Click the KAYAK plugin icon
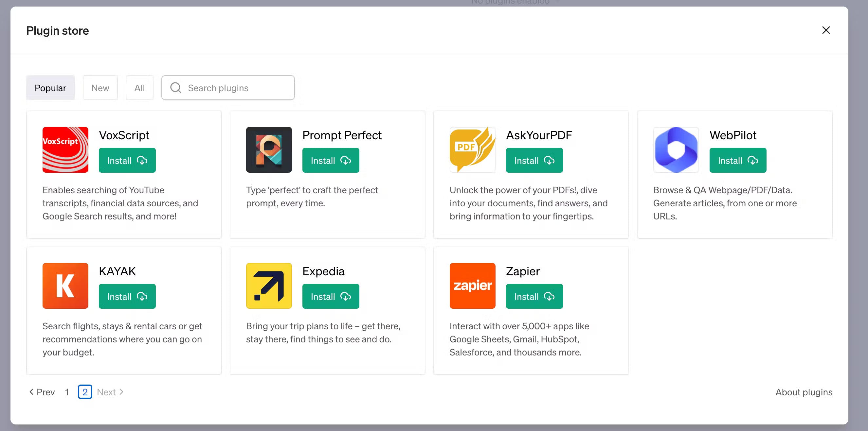Image resolution: width=868 pixels, height=431 pixels. click(65, 285)
